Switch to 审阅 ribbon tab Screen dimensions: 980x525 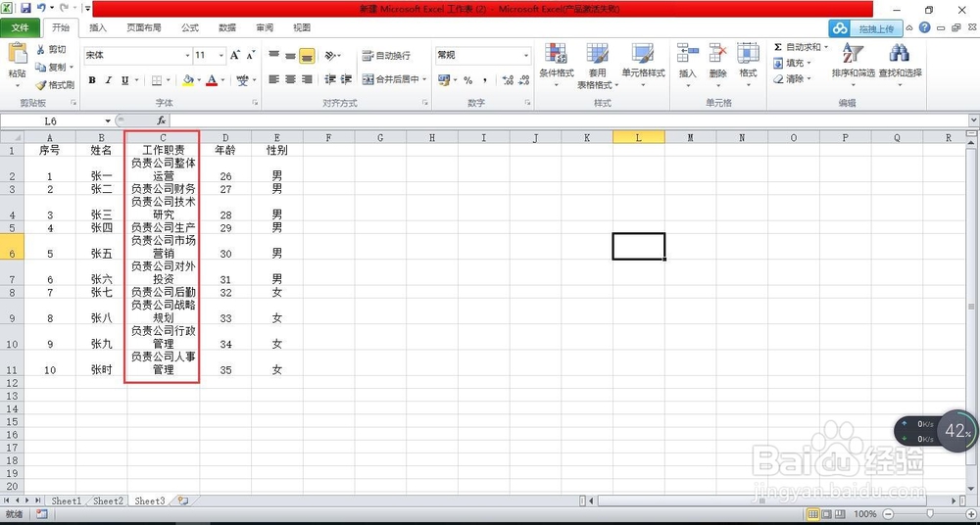point(265,27)
